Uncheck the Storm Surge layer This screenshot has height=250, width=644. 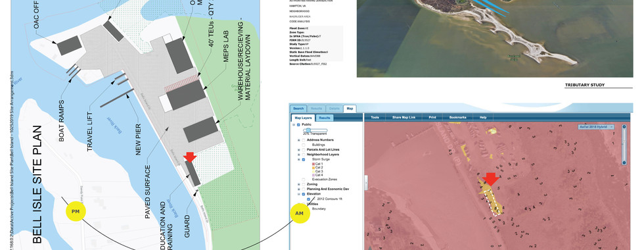304,159
